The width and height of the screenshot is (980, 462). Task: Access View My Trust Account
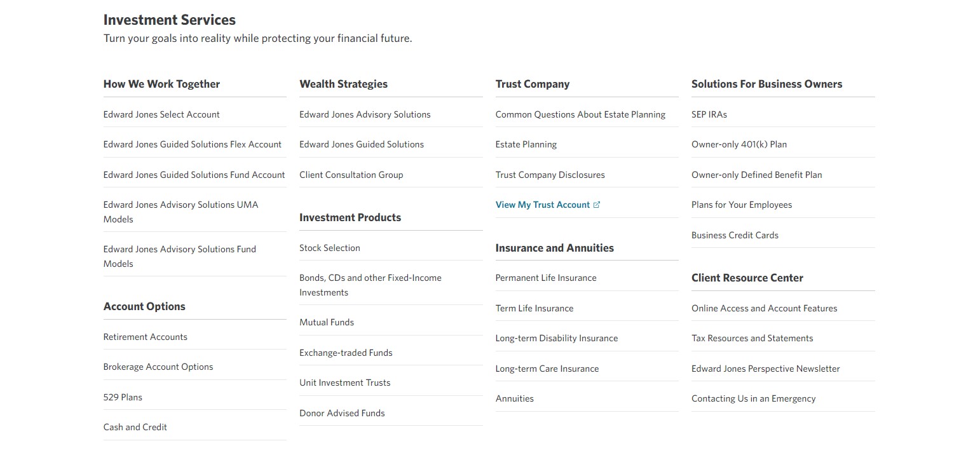(x=541, y=204)
